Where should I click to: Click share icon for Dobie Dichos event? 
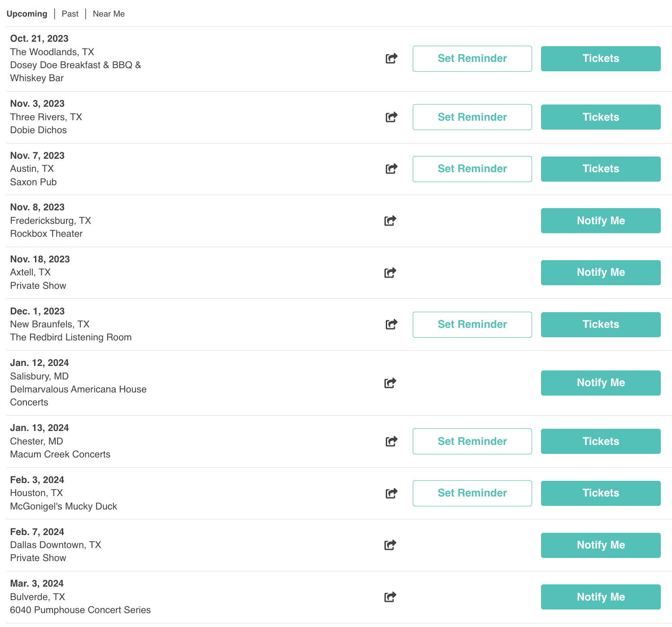[x=392, y=117]
